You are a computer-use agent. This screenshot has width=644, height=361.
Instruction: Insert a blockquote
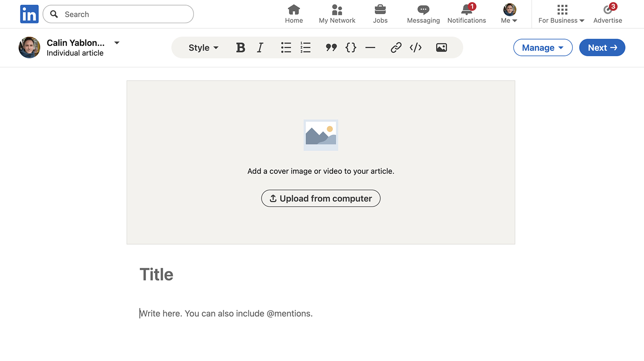pos(331,48)
